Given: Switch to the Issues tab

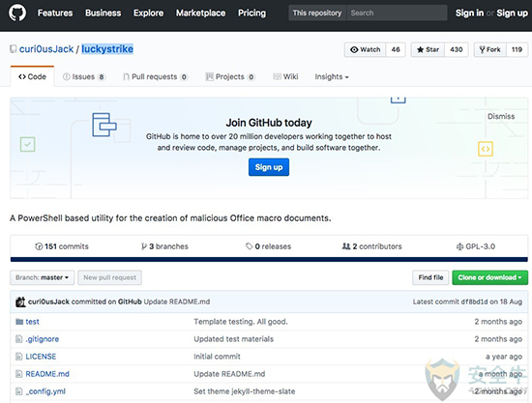Looking at the screenshot, I should coord(84,77).
